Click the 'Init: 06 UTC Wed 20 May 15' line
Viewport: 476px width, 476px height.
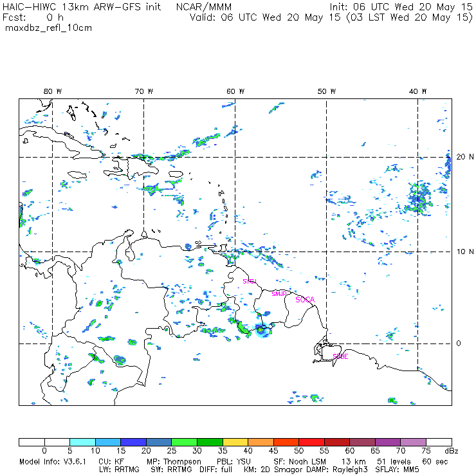pos(401,7)
